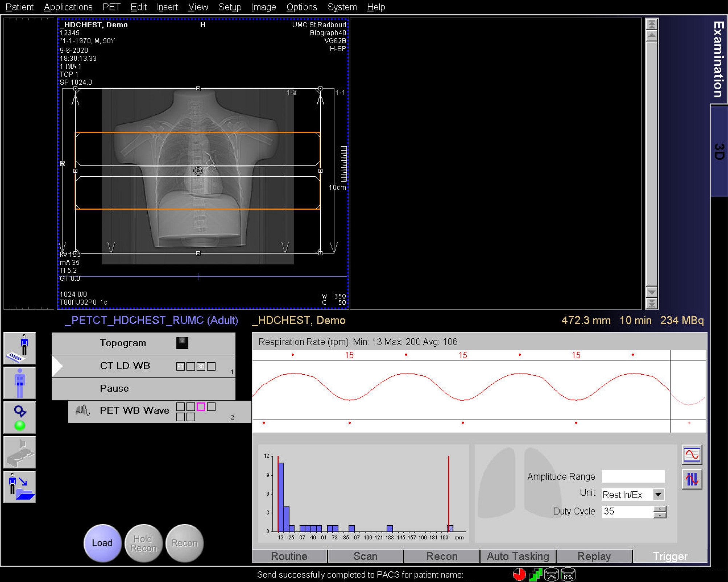Click the red pie chart status icon
Image resolution: width=728 pixels, height=582 pixels.
[519, 575]
